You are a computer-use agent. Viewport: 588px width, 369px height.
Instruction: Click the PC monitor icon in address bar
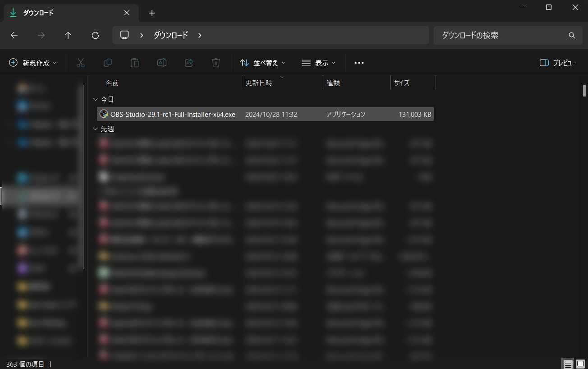[x=124, y=35]
